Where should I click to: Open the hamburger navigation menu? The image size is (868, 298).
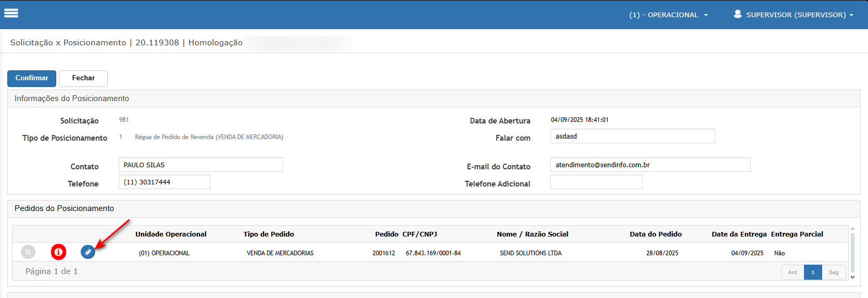[x=11, y=13]
